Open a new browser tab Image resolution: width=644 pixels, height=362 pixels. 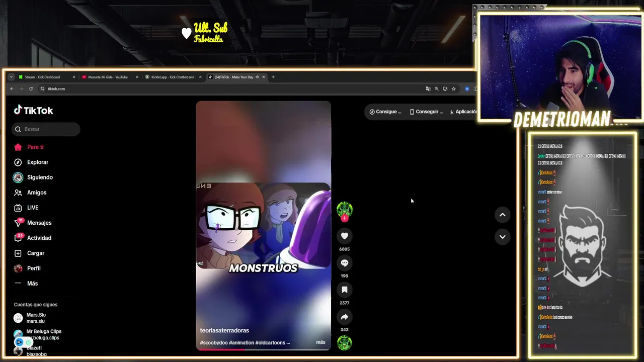point(273,77)
